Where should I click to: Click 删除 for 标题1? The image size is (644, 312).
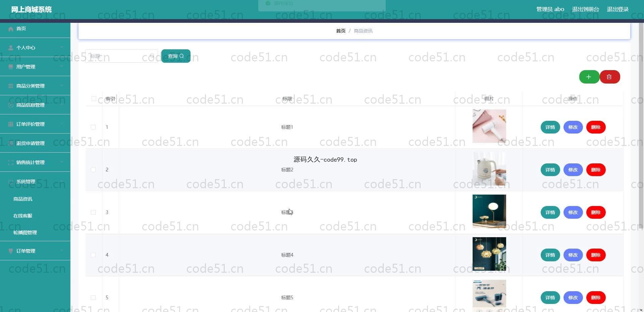[x=596, y=127]
